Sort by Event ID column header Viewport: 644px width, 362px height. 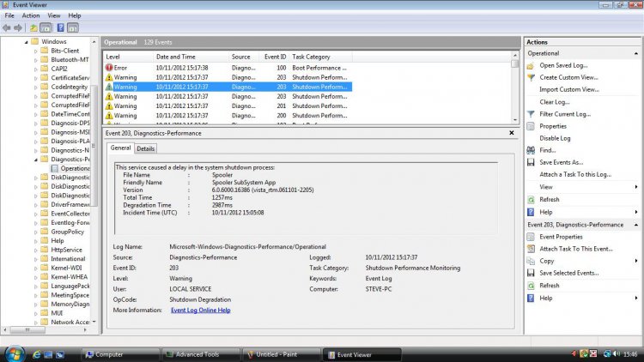tap(275, 57)
